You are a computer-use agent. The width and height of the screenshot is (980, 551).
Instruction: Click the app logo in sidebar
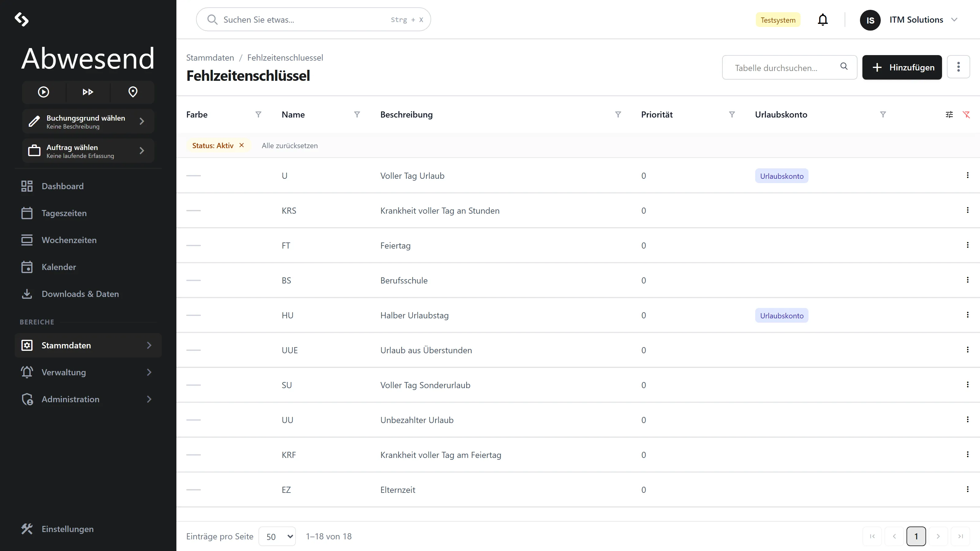(x=21, y=19)
